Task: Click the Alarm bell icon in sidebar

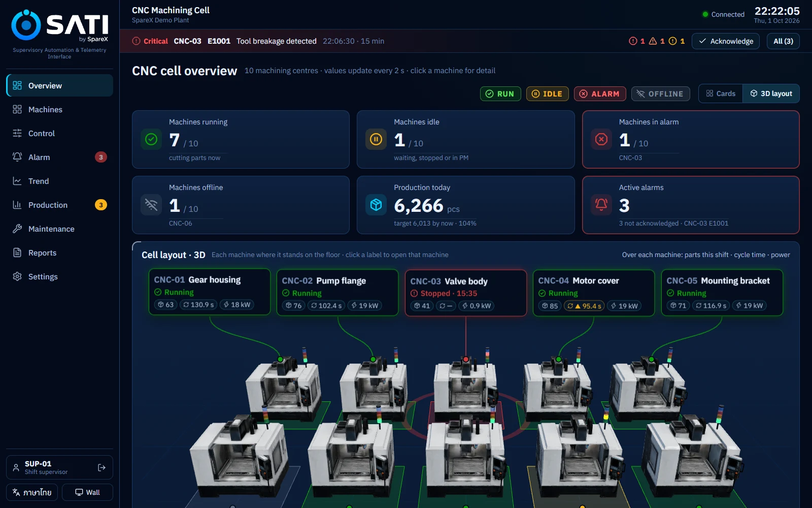Action: [x=17, y=157]
